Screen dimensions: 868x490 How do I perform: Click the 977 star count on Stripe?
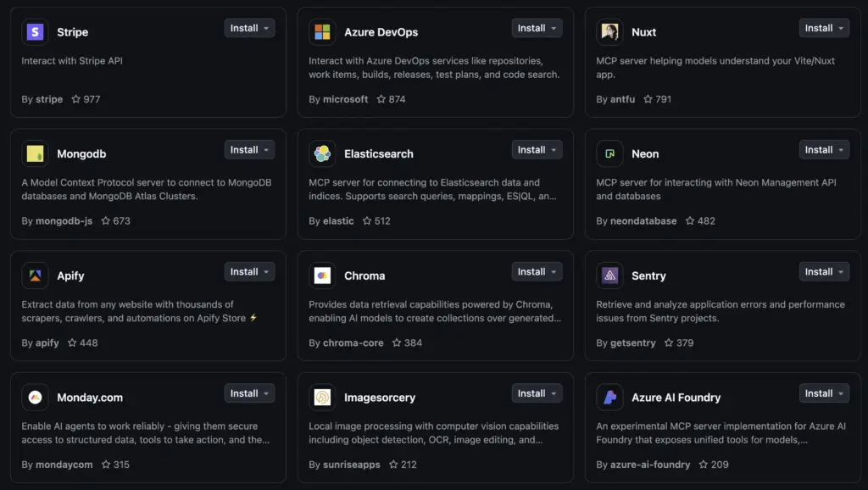pos(86,99)
